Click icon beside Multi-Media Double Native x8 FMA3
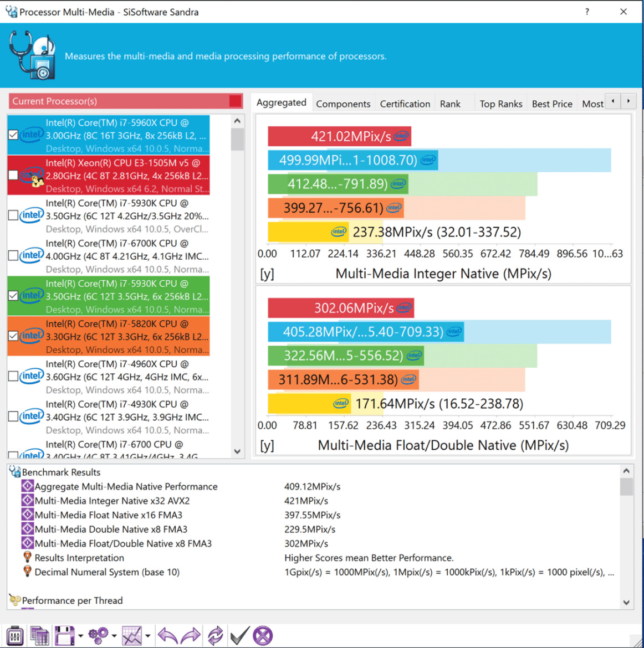The height and width of the screenshot is (648, 644). (27, 529)
